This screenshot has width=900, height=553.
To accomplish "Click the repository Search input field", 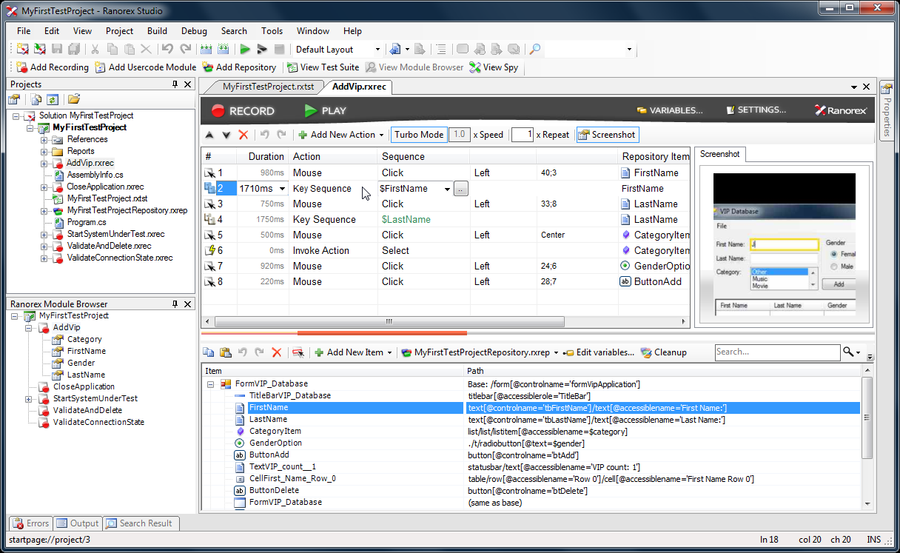I will [776, 352].
